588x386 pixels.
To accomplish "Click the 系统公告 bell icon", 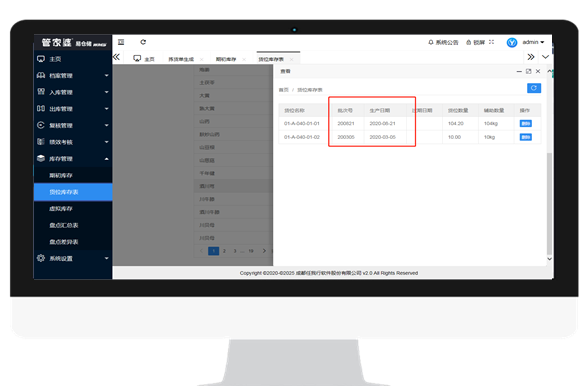I will tap(431, 42).
